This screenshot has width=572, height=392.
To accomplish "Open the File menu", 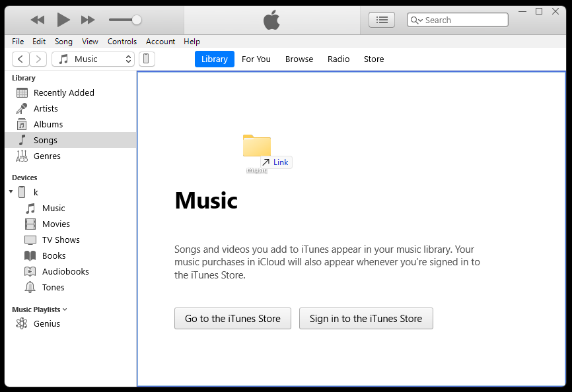I will [18, 42].
